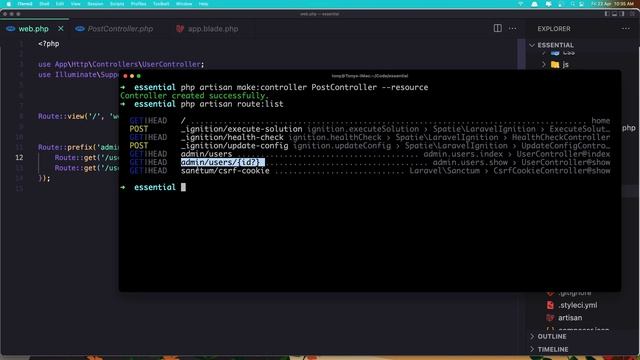Open editor more actions ellipsis
The image size is (640, 360).
513,29
